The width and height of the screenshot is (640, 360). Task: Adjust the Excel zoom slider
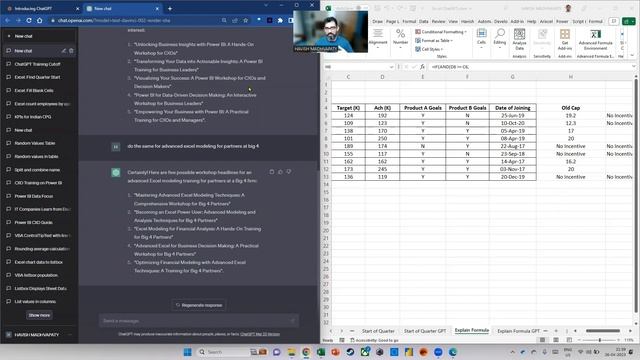pyautogui.click(x=600, y=340)
